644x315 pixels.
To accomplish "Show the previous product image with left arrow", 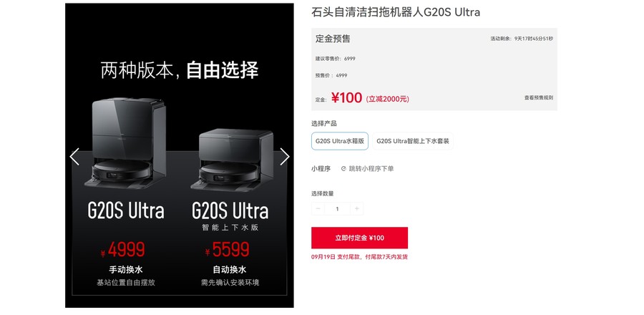I will coord(74,157).
